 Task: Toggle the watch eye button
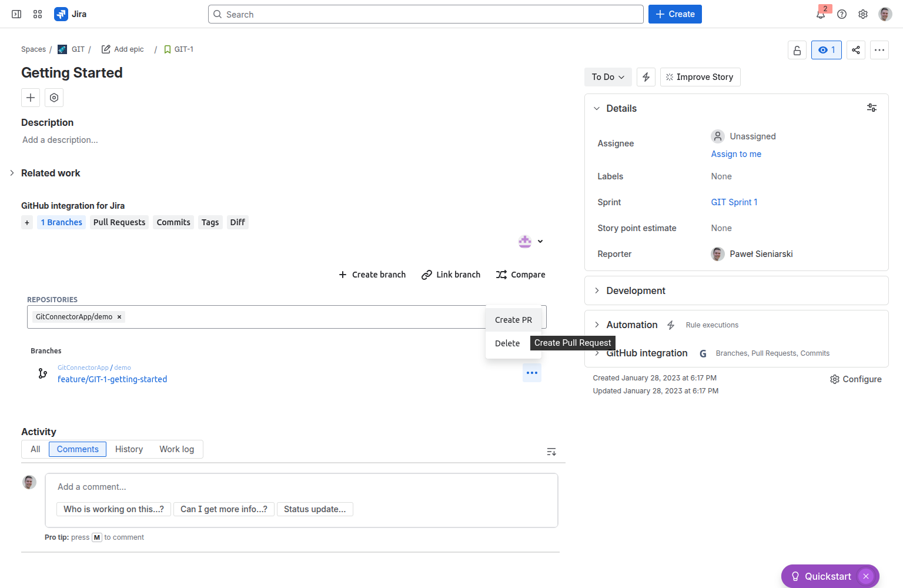coord(826,50)
